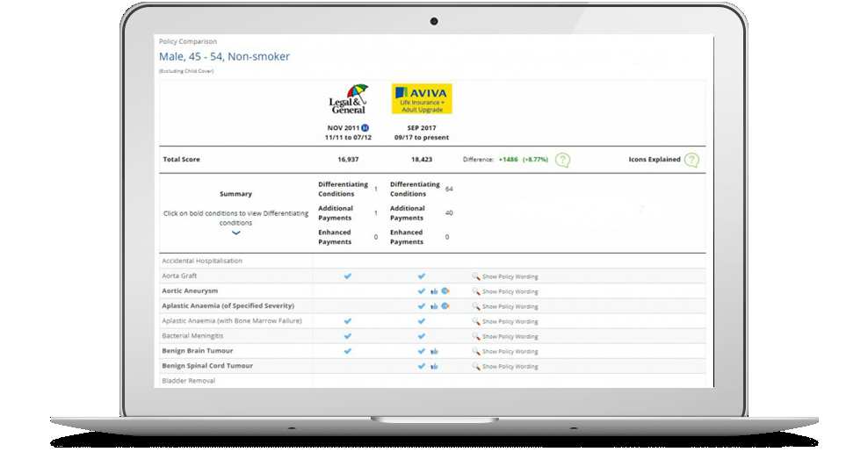The width and height of the screenshot is (868, 459).
Task: Show Policy Wording for Benign Brain Tumour
Action: [x=510, y=351]
